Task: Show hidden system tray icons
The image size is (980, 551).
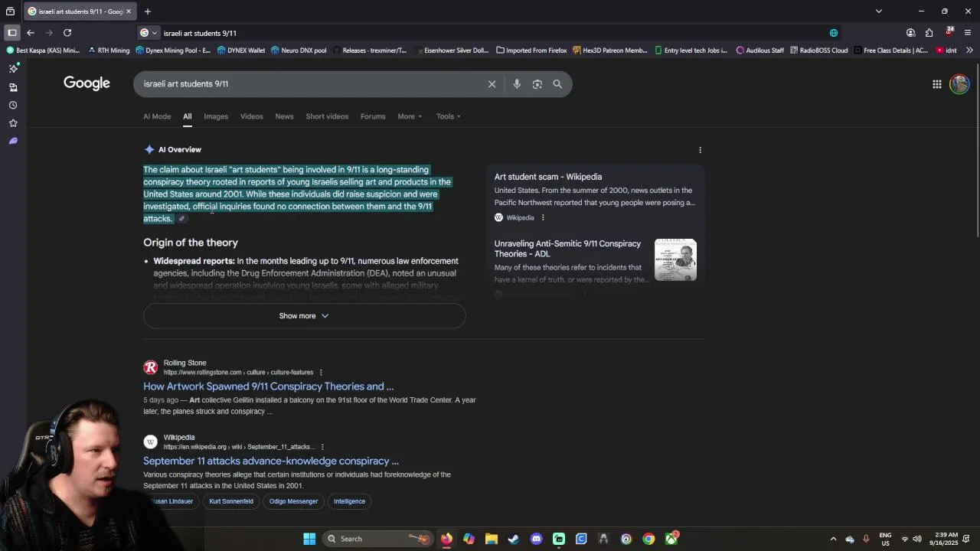Action: tap(833, 539)
